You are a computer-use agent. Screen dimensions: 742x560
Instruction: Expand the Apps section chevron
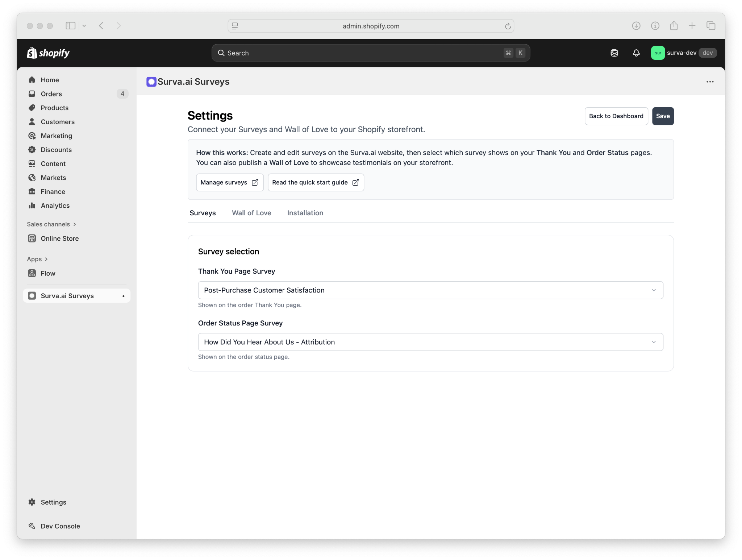pyautogui.click(x=46, y=259)
